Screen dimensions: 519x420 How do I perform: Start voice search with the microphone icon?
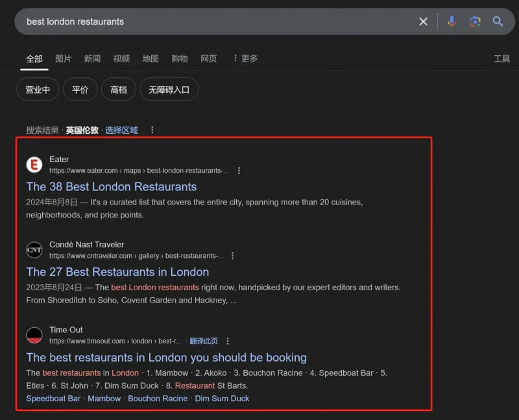(x=452, y=22)
